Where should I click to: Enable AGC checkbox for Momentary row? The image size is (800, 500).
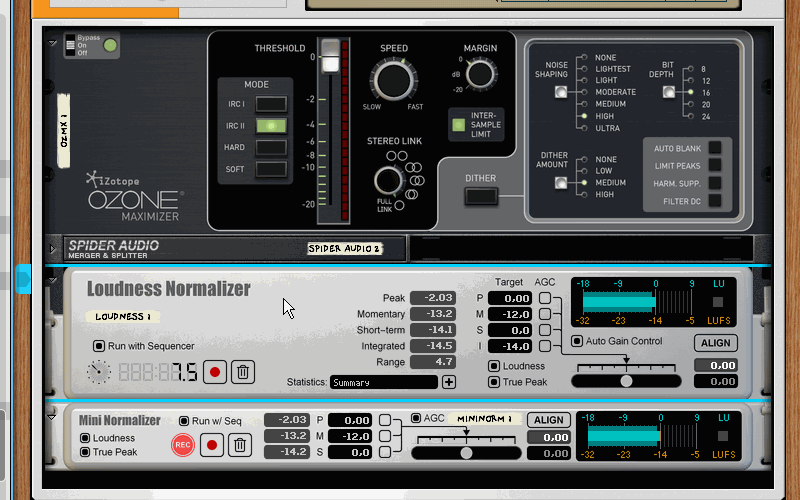click(545, 314)
